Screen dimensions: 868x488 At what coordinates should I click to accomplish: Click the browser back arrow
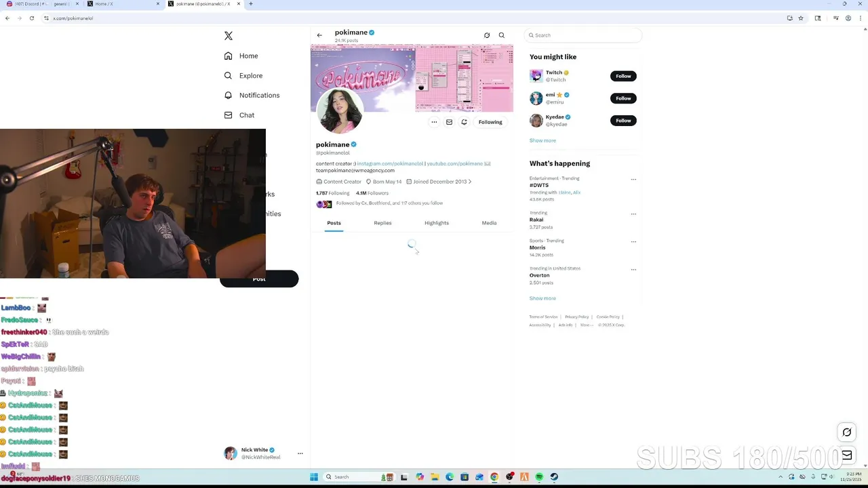pos(7,18)
